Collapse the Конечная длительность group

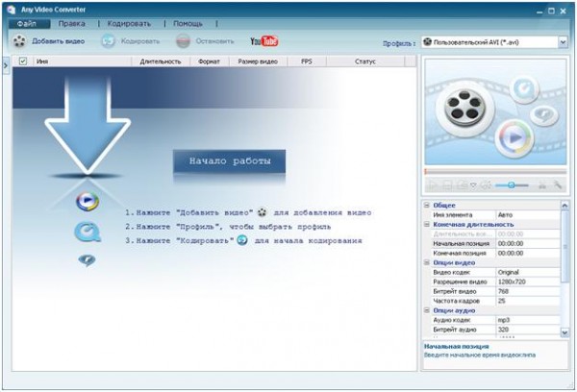point(426,224)
